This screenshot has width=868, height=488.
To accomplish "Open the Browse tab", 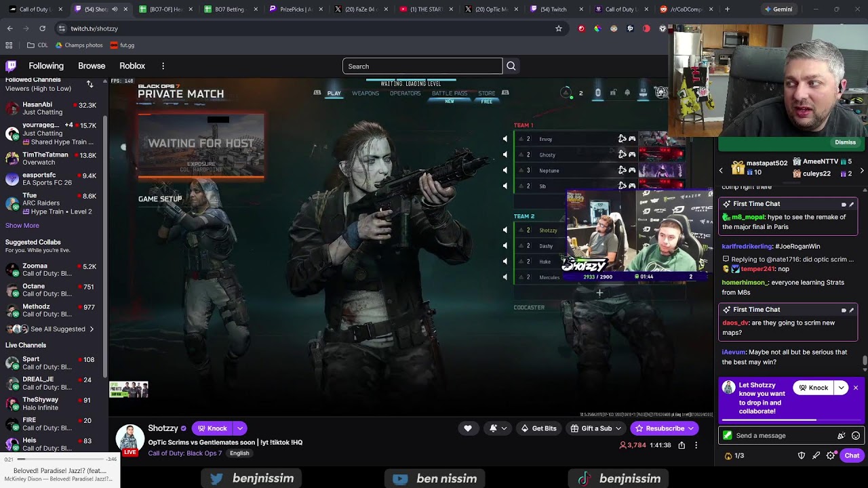I will point(92,66).
